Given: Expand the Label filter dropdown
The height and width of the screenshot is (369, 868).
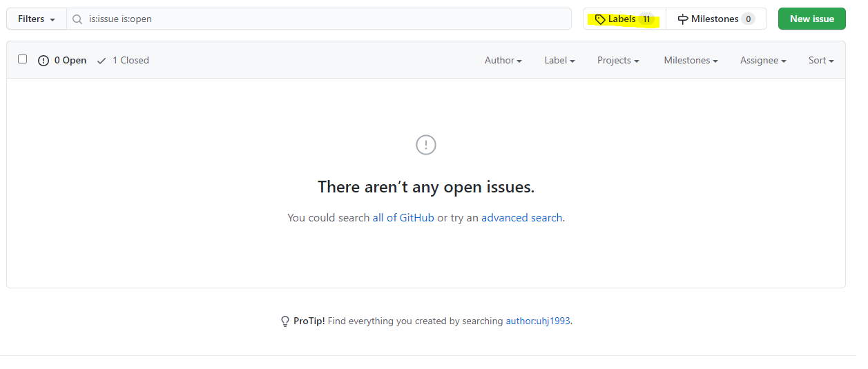Looking at the screenshot, I should (559, 61).
